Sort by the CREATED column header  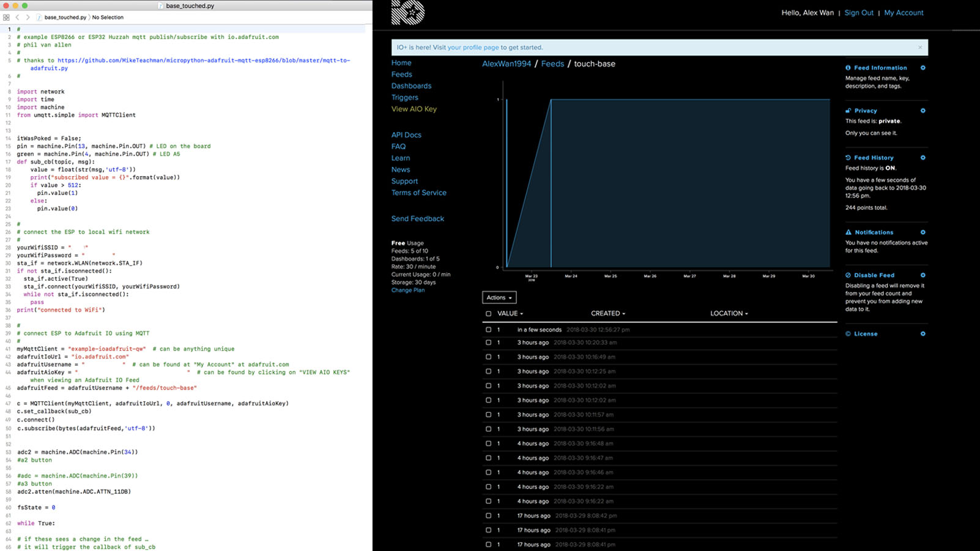[x=608, y=314]
